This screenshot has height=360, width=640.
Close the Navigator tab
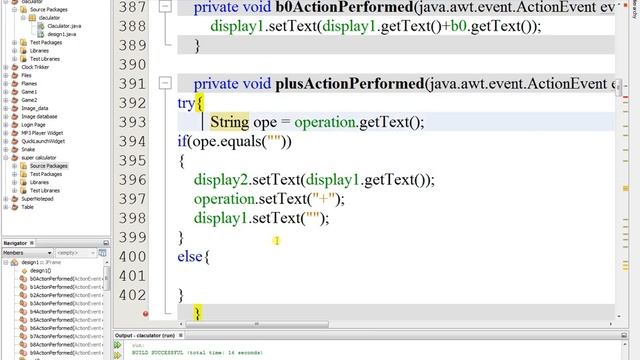[32, 243]
